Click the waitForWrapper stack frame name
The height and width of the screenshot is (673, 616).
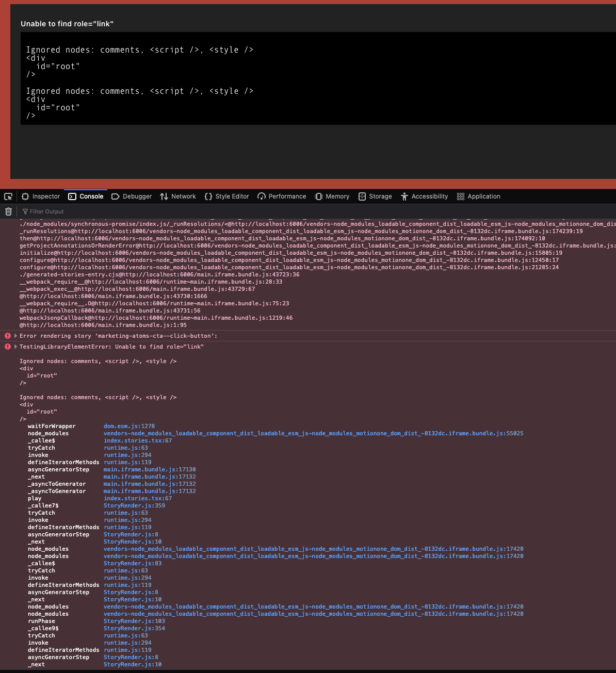[x=52, y=426]
